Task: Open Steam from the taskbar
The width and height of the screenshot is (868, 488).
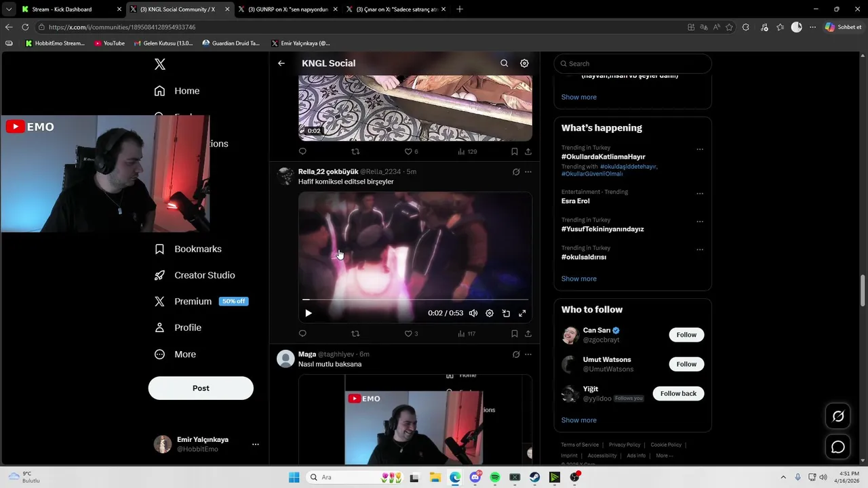Action: pyautogui.click(x=535, y=477)
